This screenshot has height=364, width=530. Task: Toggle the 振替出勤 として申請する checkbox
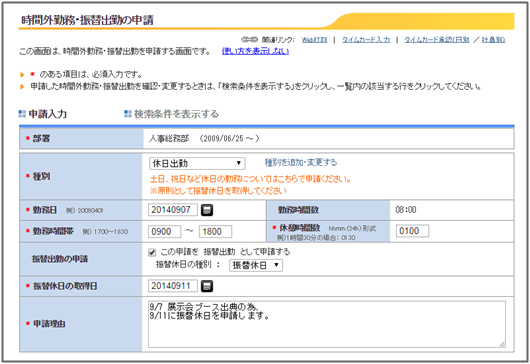152,252
